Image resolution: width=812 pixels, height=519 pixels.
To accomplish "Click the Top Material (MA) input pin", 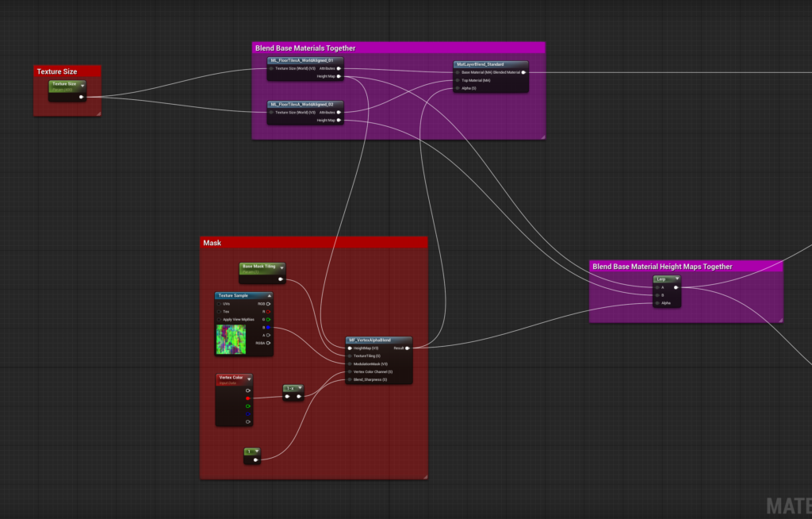I will tap(458, 80).
